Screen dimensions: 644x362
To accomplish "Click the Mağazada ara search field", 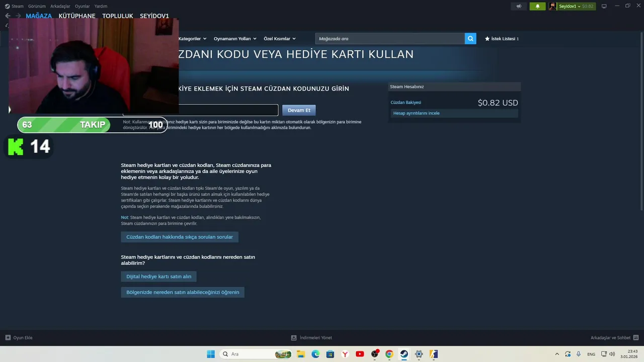I will point(390,39).
